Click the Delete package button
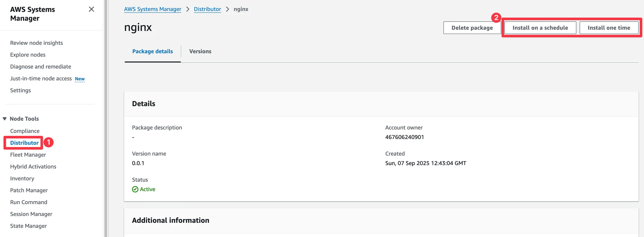This screenshot has width=644, height=237. (x=472, y=28)
